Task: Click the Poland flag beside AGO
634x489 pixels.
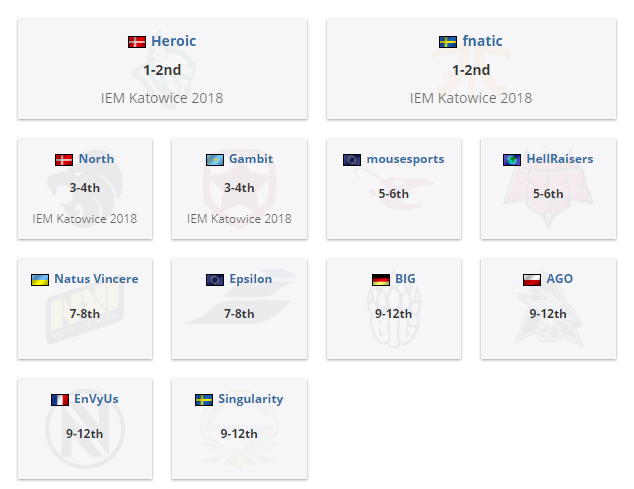Action: 532,280
